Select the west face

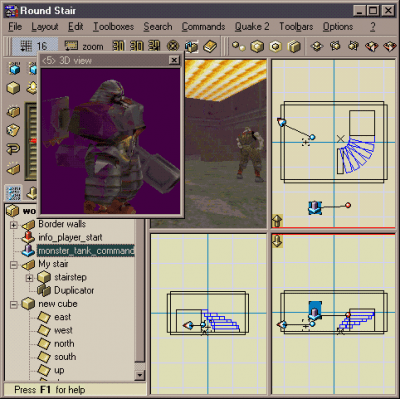[63, 330]
